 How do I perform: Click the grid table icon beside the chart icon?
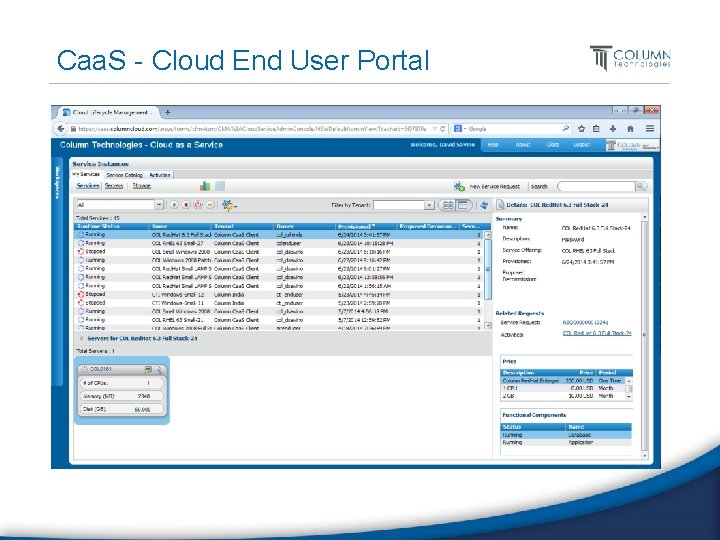220,186
